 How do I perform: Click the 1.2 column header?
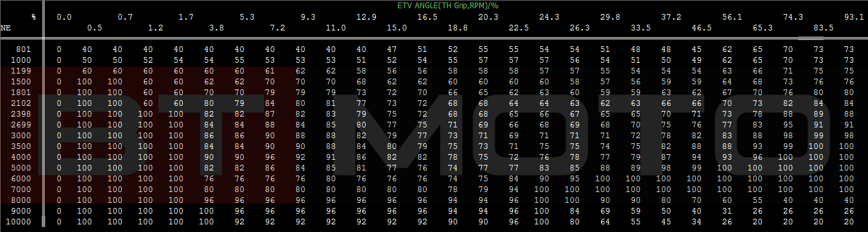(x=156, y=28)
